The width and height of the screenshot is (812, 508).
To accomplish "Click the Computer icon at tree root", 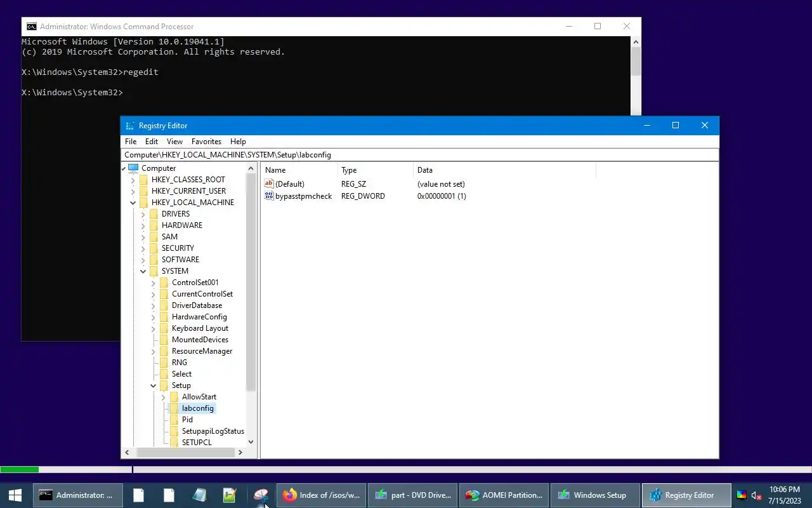I will (133, 168).
